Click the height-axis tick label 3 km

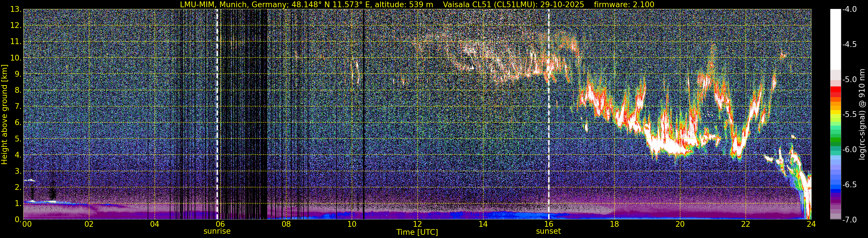(x=18, y=171)
